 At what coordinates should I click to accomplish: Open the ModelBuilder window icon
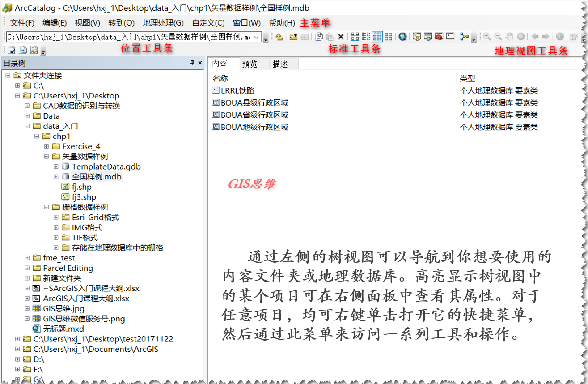(464, 37)
